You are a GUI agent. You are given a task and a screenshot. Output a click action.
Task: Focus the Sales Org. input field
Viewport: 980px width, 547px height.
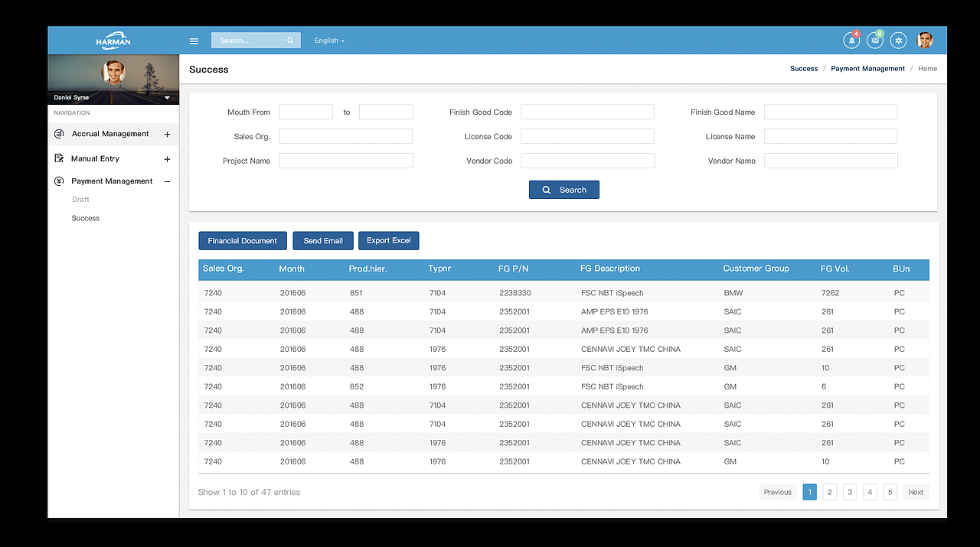[x=346, y=136]
